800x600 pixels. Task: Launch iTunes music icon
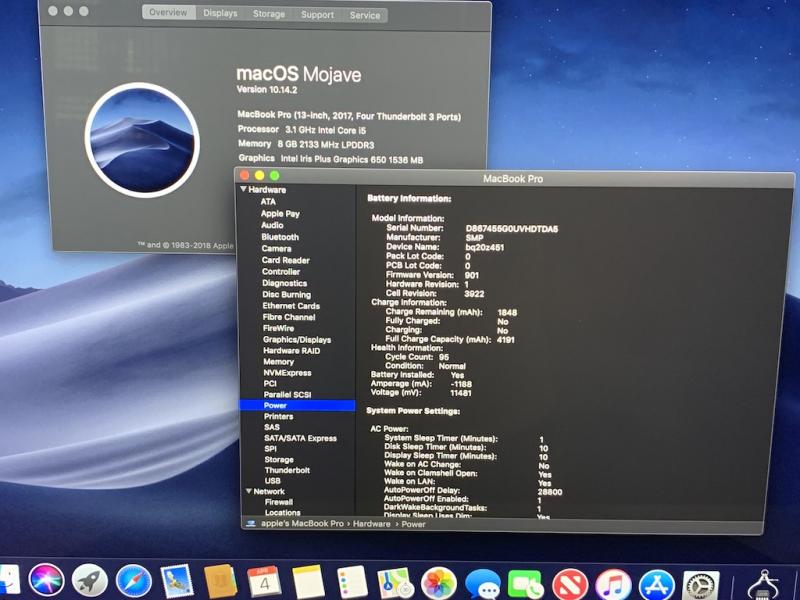(613, 585)
